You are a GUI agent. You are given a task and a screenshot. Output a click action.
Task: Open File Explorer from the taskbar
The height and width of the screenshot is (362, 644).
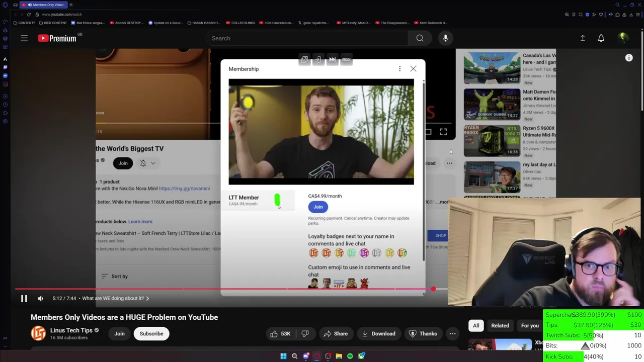[x=339, y=356]
